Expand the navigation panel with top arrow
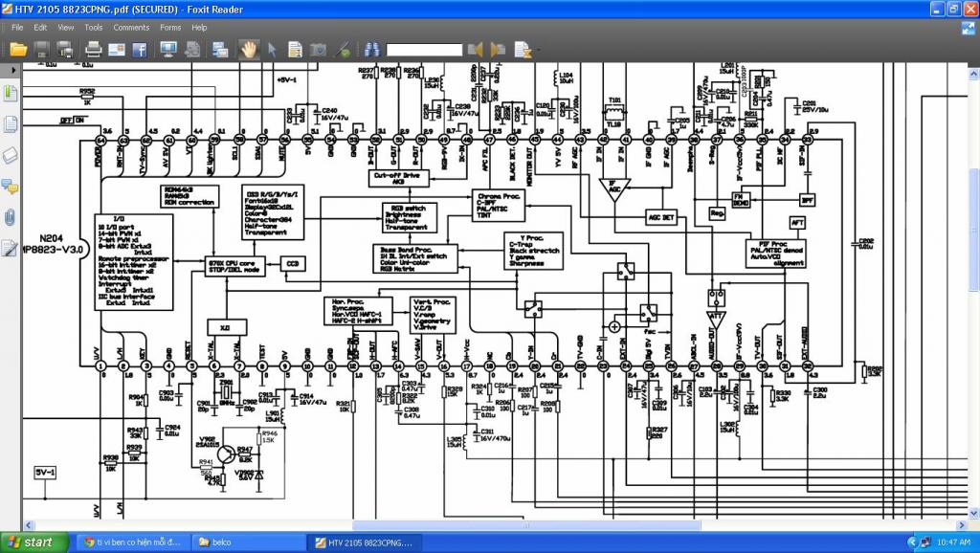The height and width of the screenshot is (553, 980). [12, 70]
